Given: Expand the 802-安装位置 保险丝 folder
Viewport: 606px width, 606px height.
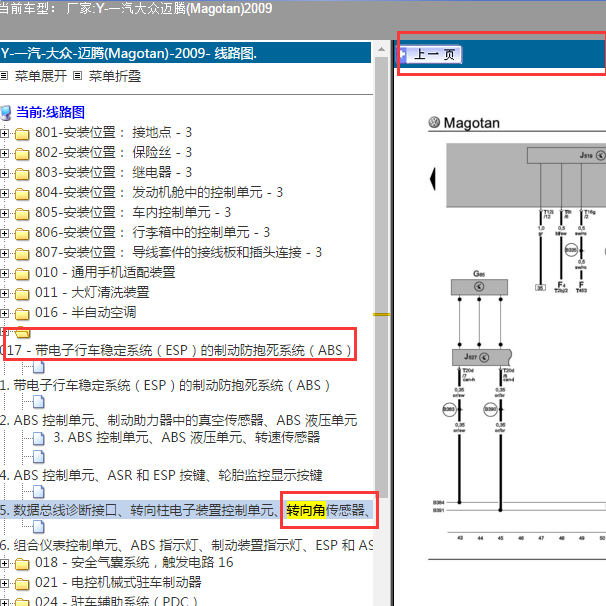Looking at the screenshot, I should [x=4, y=153].
